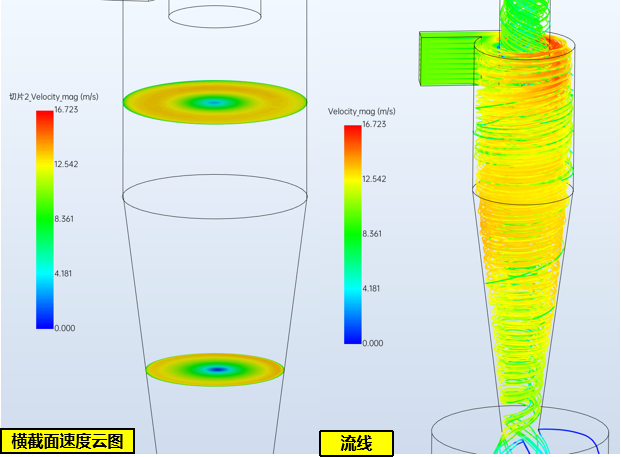Image resolution: width=621 pixels, height=457 pixels.
Task: Click the 8.361 value on right legend
Action: click(373, 234)
